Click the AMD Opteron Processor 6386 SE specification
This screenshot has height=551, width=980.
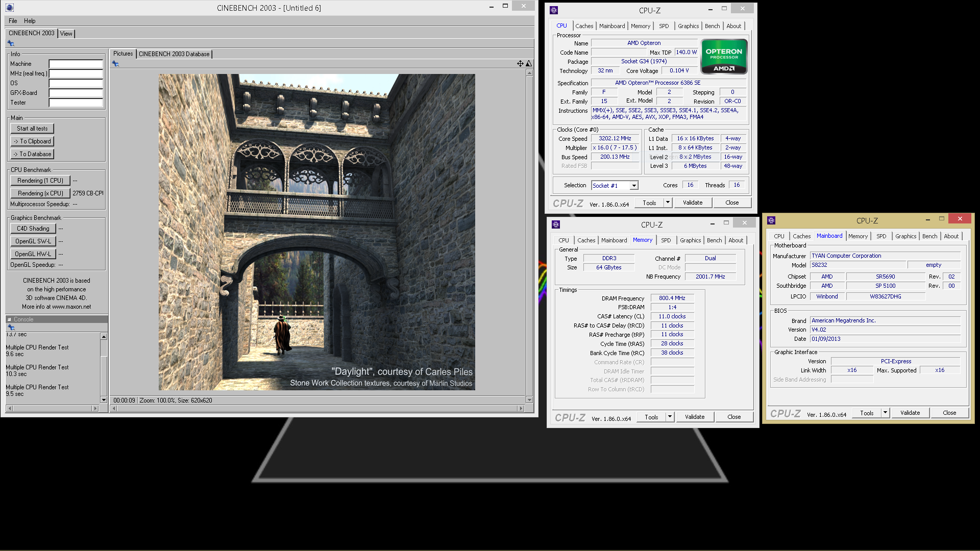(669, 83)
